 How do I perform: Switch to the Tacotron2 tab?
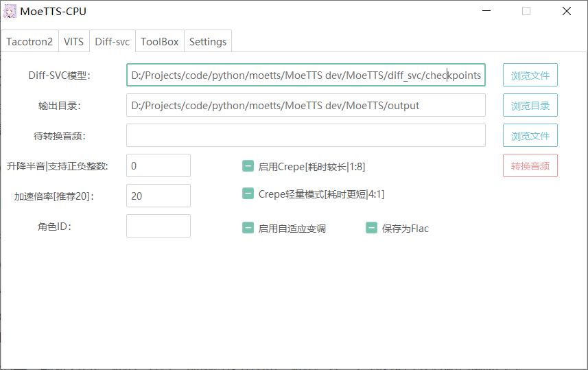pyautogui.click(x=30, y=41)
